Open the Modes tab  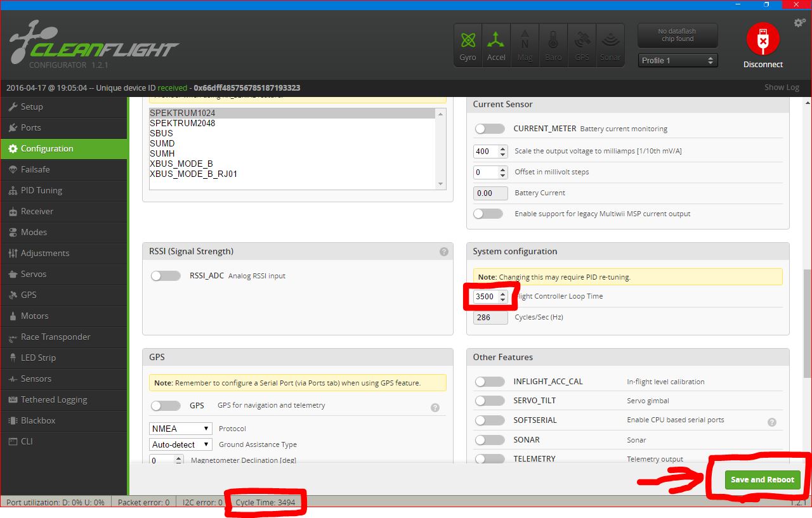tap(63, 232)
